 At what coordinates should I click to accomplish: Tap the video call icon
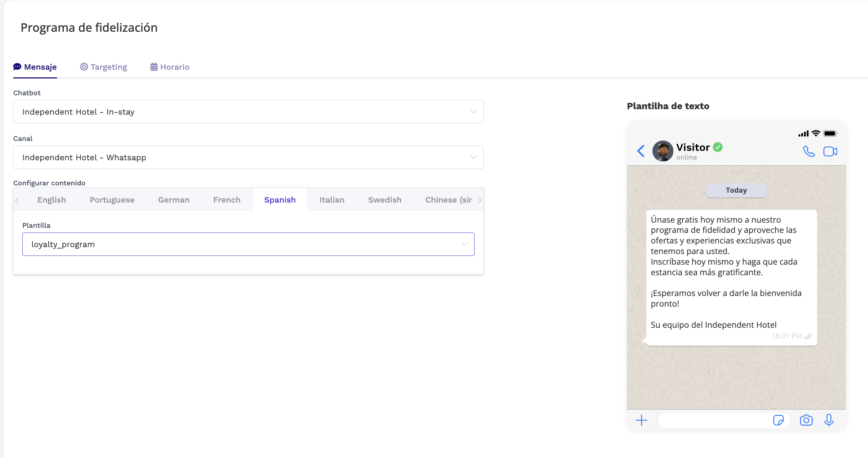(x=830, y=151)
